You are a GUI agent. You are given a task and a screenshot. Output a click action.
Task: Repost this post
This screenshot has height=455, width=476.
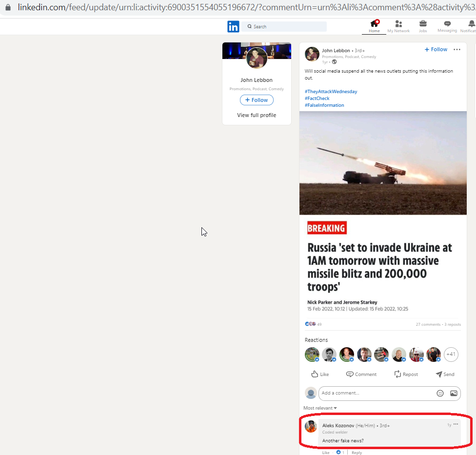click(x=406, y=374)
